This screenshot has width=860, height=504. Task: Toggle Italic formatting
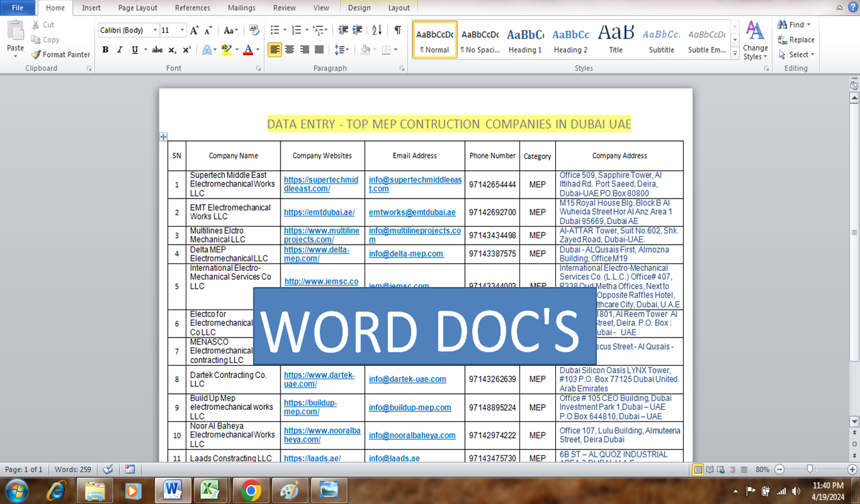[x=120, y=50]
